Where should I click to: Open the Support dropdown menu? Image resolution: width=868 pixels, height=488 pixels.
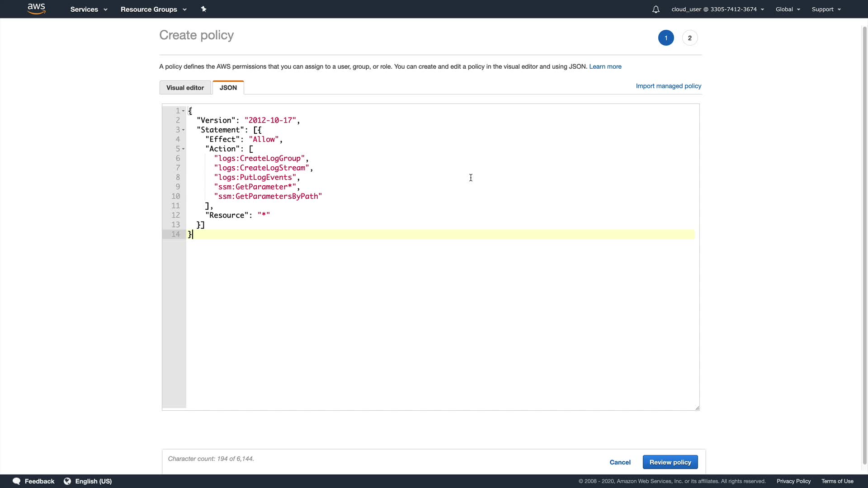point(826,9)
